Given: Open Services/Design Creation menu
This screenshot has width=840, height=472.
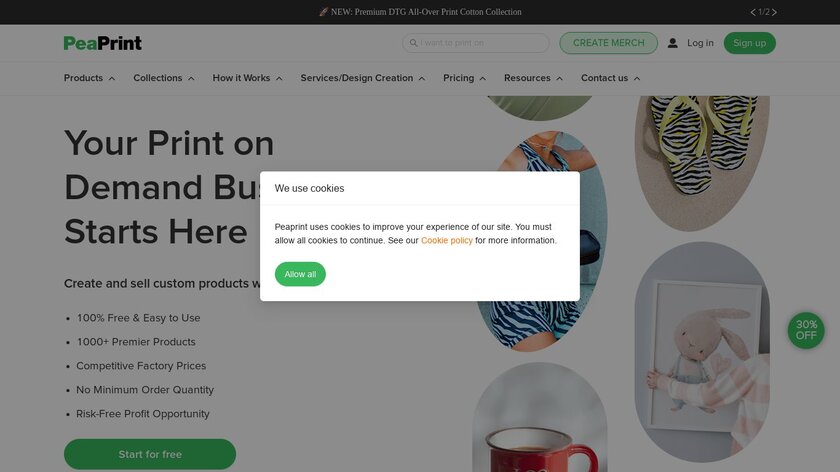Looking at the screenshot, I should 362,78.
